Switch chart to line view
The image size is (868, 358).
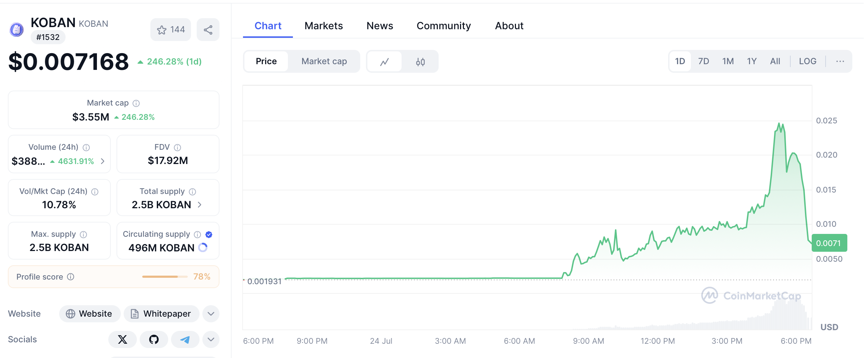point(384,62)
